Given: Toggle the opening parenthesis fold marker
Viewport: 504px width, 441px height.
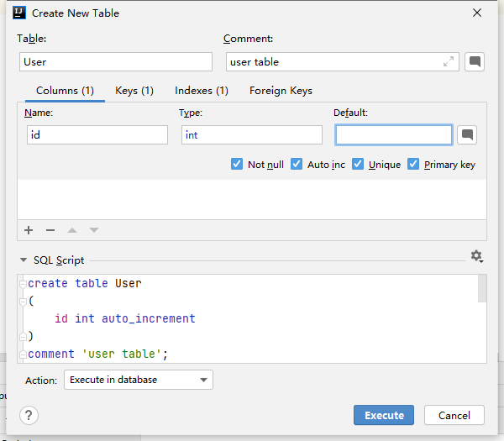Looking at the screenshot, I should click(23, 302).
